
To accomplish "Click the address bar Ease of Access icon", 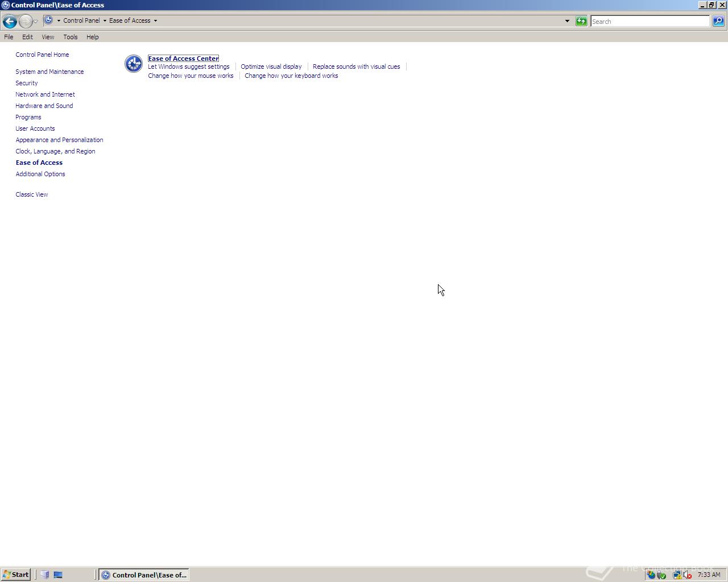I will coord(49,20).
